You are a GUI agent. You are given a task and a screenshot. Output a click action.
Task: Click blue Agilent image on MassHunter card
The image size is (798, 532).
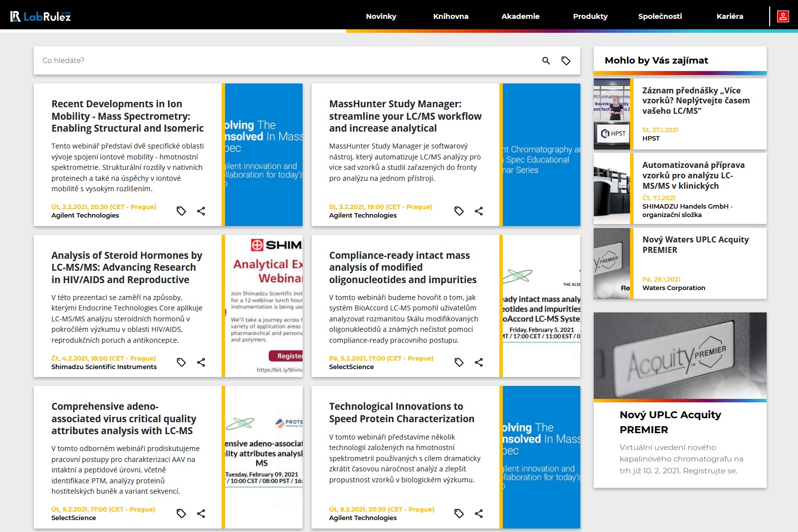[x=542, y=154]
